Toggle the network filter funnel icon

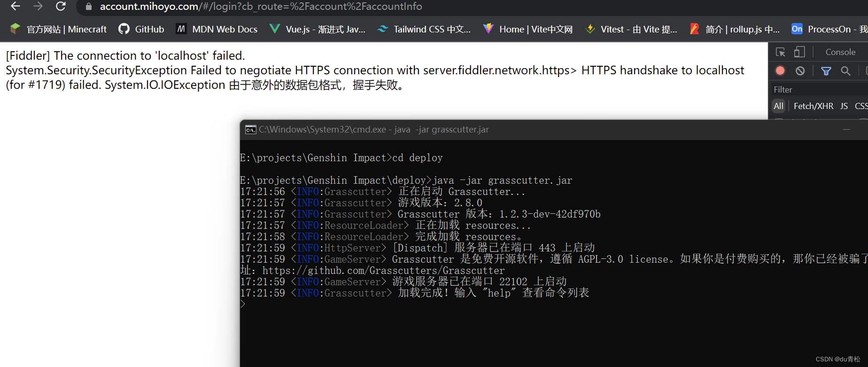826,71
